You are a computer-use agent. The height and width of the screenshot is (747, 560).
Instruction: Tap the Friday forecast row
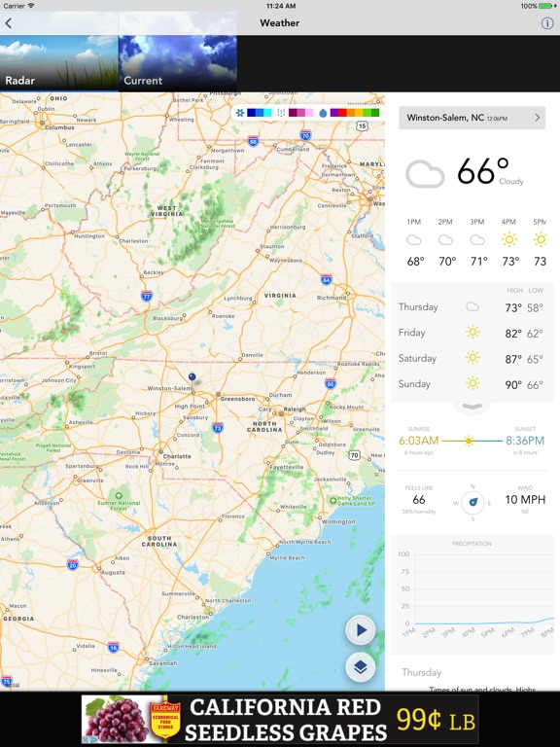point(472,333)
